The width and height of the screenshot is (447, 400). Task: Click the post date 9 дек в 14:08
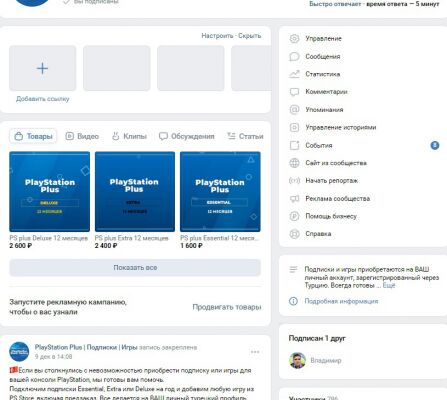coord(53,357)
